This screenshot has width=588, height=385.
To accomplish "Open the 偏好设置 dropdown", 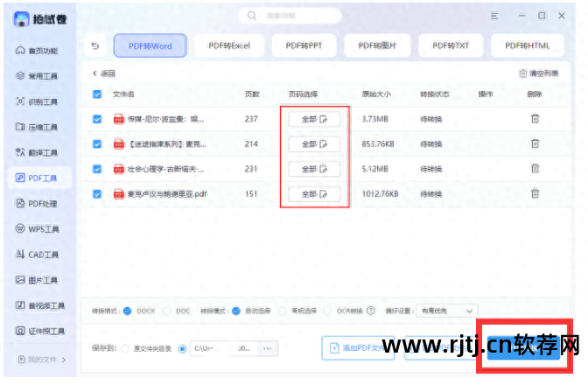I will click(447, 311).
